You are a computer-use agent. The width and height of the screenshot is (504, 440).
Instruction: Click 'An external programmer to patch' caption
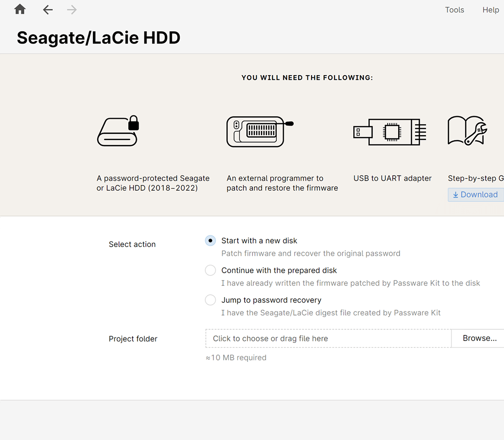click(282, 183)
